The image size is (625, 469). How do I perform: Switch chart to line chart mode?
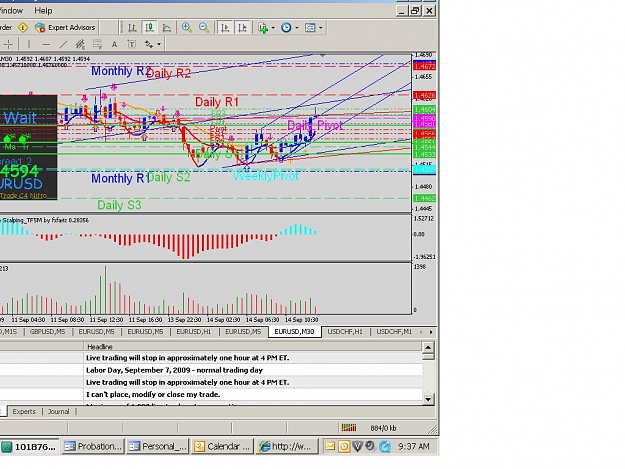(167, 27)
